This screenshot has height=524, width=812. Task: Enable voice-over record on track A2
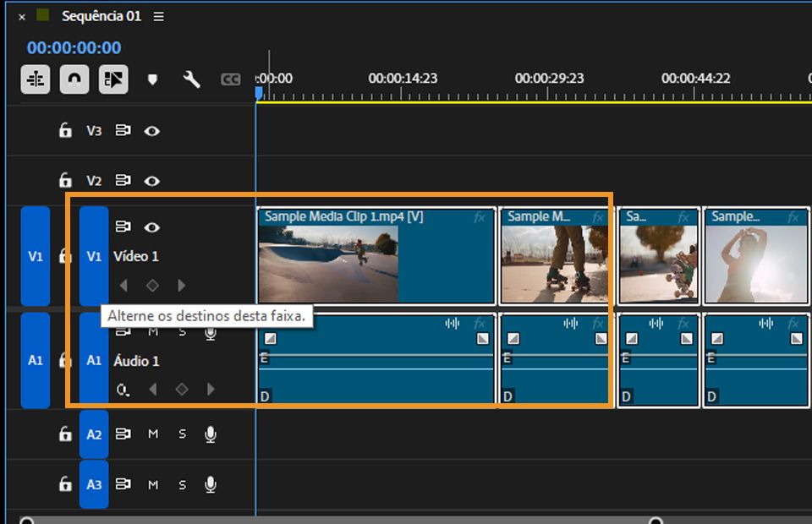pos(210,434)
